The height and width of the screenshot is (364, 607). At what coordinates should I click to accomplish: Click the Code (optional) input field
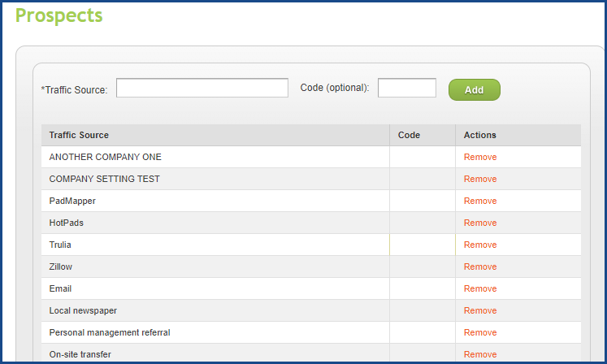coord(407,88)
